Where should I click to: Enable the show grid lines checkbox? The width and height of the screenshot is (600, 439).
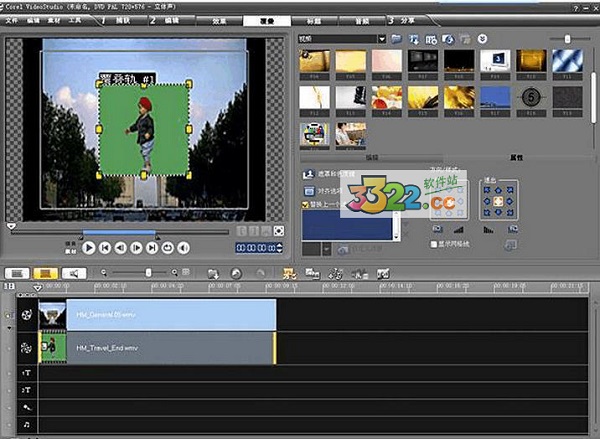coord(432,243)
